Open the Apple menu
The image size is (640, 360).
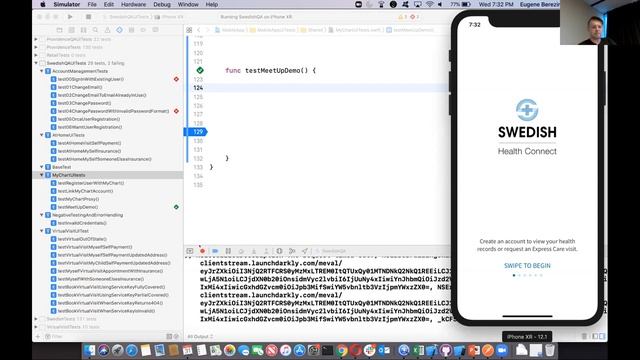(x=43, y=4)
